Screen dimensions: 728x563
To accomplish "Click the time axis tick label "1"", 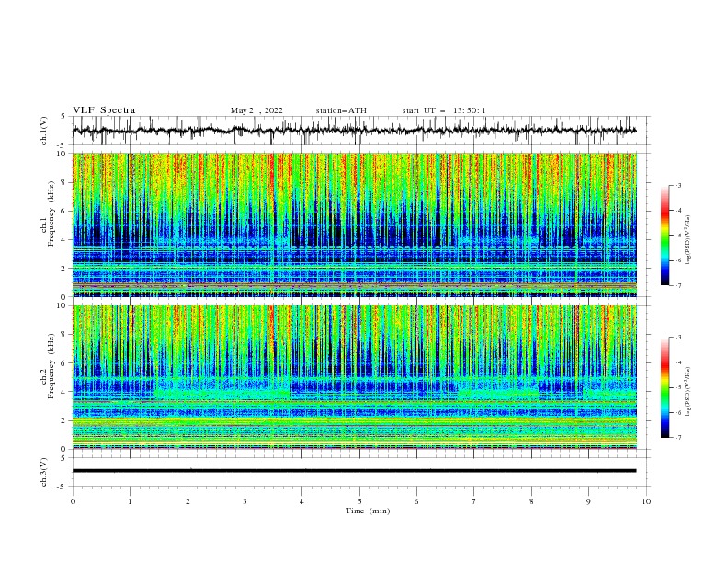I will click(130, 501).
